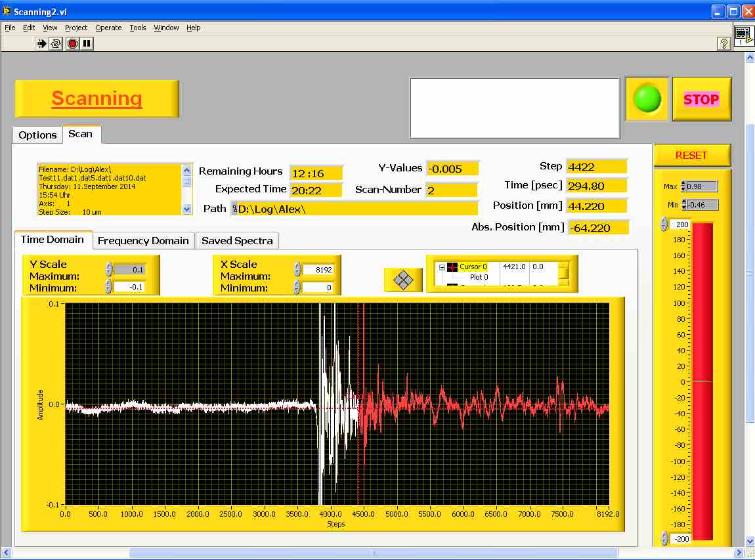Click the Run Continuously icon
The image size is (755, 560).
[56, 43]
